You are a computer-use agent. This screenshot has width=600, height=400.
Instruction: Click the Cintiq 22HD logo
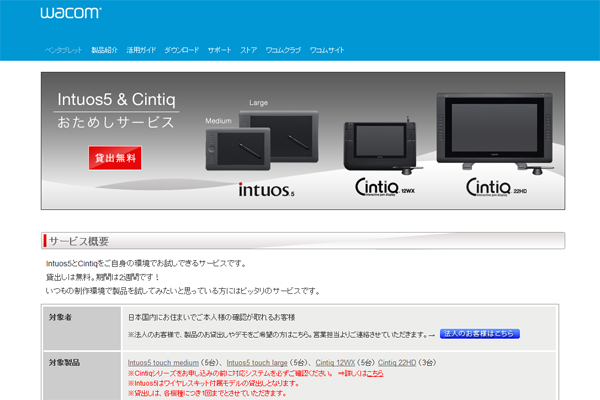point(496,187)
